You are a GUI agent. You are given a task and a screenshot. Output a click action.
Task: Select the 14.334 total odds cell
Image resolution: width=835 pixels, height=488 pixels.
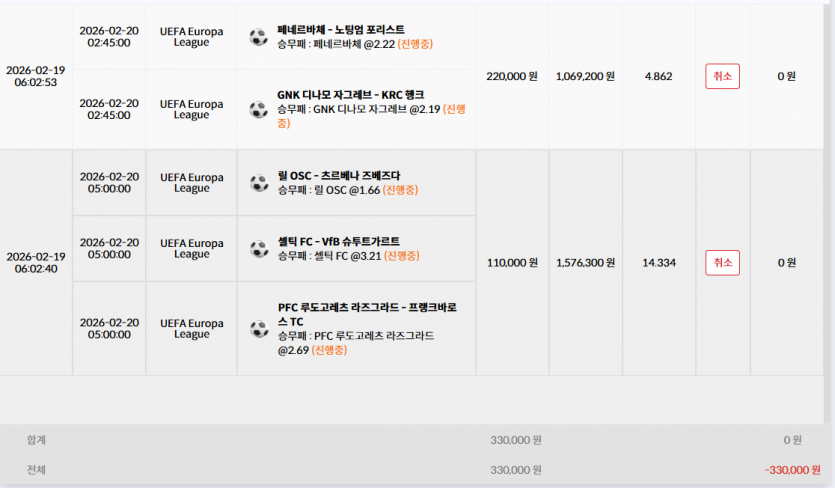tap(659, 263)
